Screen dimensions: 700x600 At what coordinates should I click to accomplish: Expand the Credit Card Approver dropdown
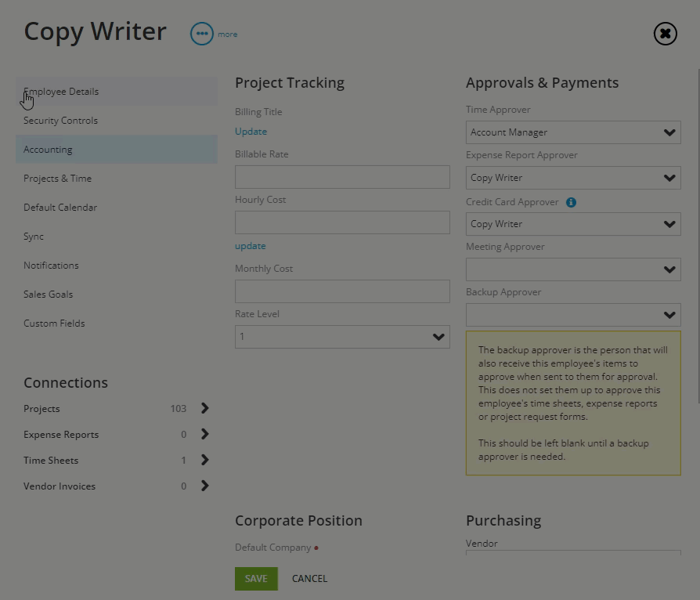573,224
